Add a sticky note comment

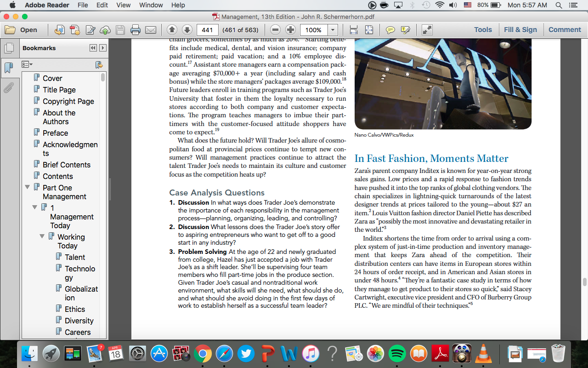(x=390, y=30)
